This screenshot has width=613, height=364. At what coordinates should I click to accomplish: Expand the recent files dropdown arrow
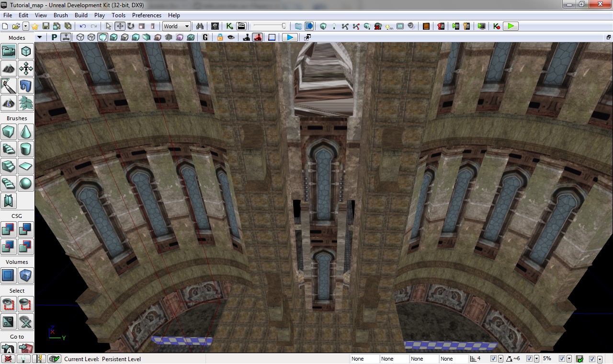[x=26, y=26]
